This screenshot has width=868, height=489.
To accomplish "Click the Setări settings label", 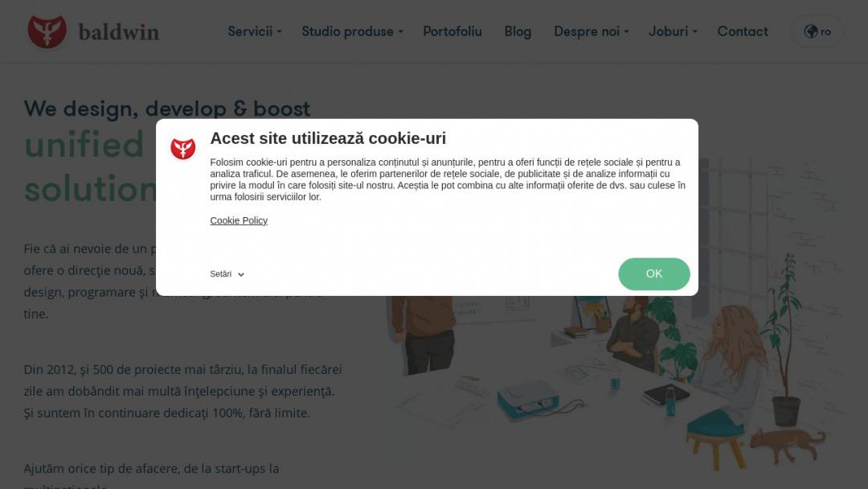I will click(220, 274).
